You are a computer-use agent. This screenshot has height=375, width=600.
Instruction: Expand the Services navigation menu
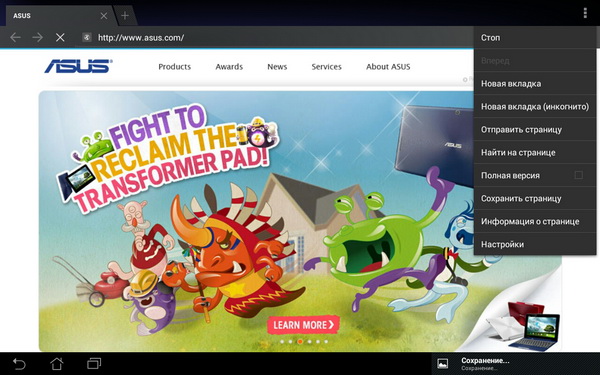[326, 67]
